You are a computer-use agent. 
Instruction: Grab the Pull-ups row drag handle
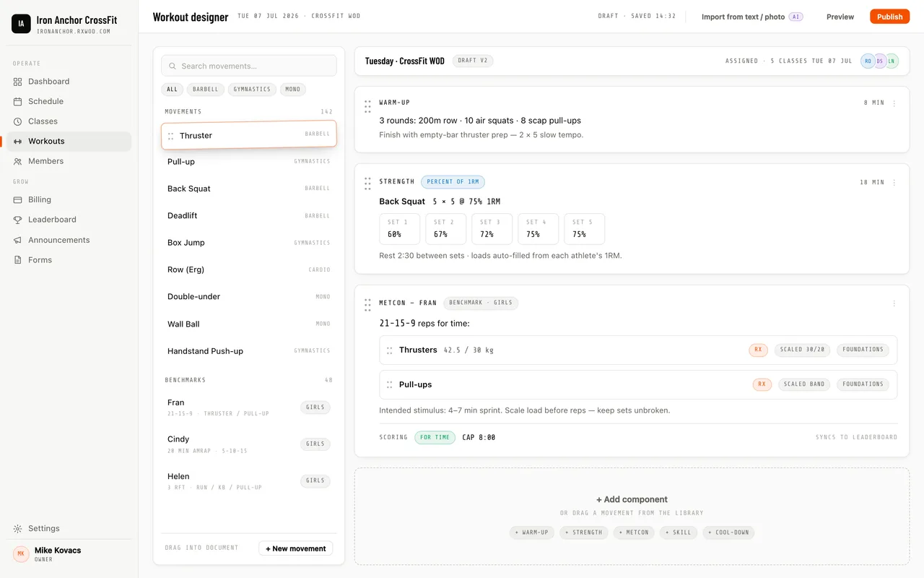[x=390, y=385]
